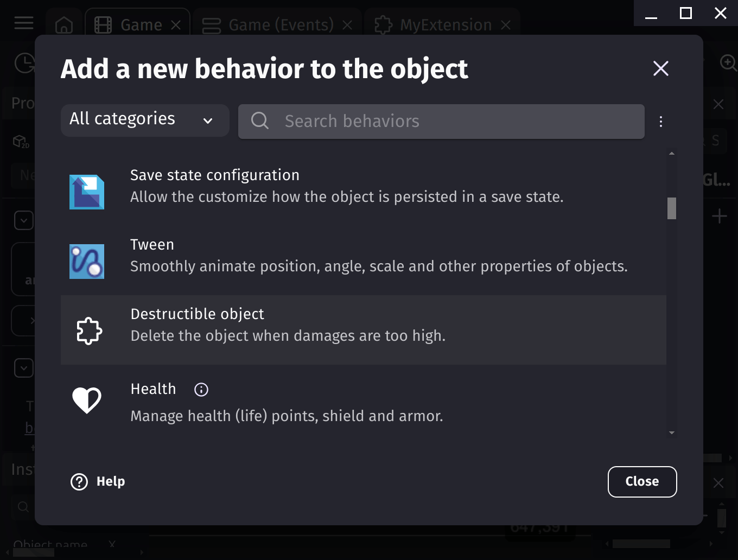Switch to the Game scene tab
Screen dimensions: 738x560
coord(137,24)
